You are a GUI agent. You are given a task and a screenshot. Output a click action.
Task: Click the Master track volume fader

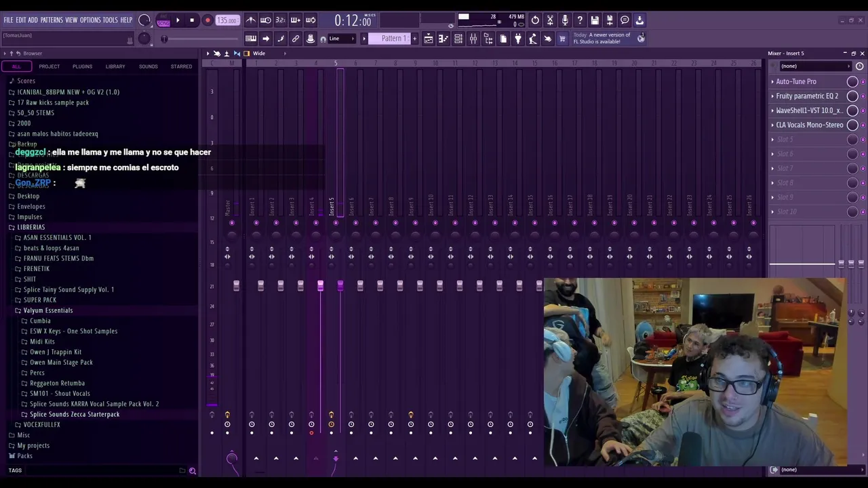236,287
